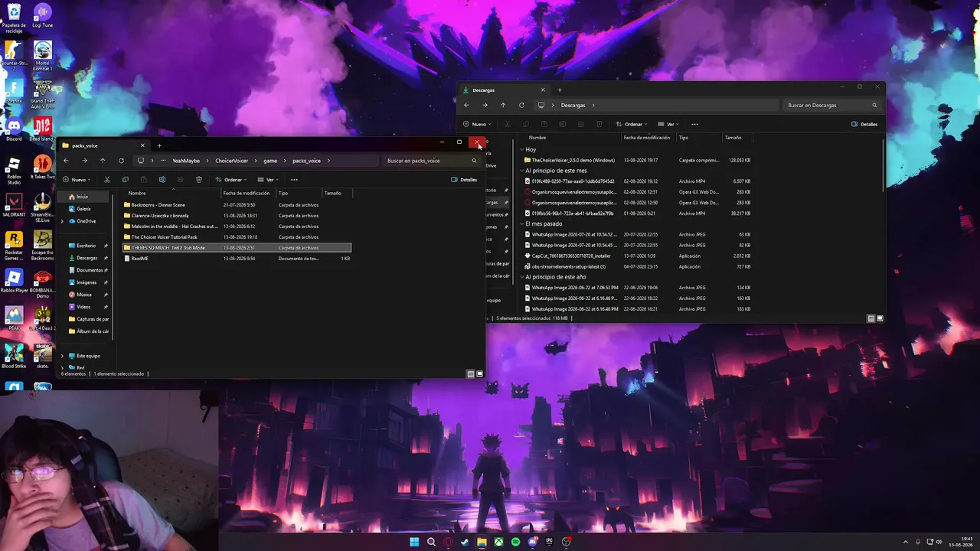Screen dimensions: 980x551
Task: Open Inicio in the packs_voice sidebar
Action: (x=83, y=197)
